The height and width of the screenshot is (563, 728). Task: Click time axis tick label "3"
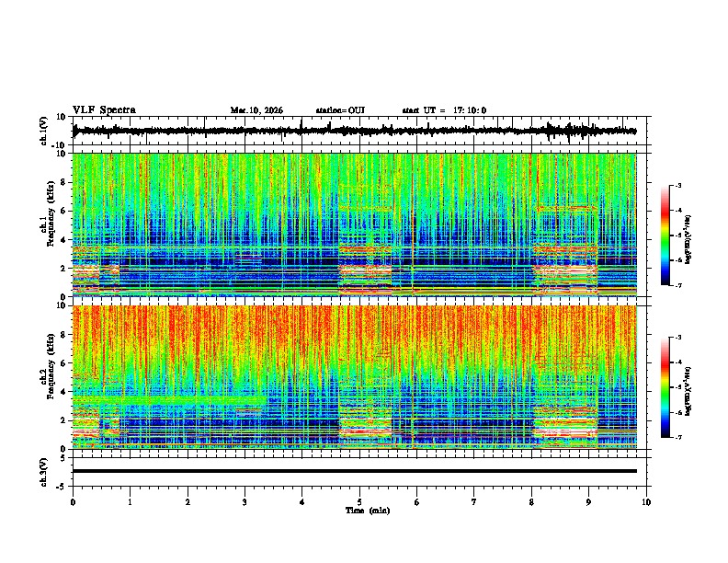pos(245,502)
